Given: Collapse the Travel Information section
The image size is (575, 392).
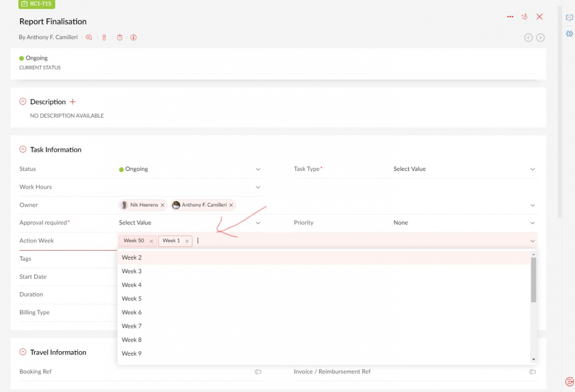Looking at the screenshot, I should point(23,352).
